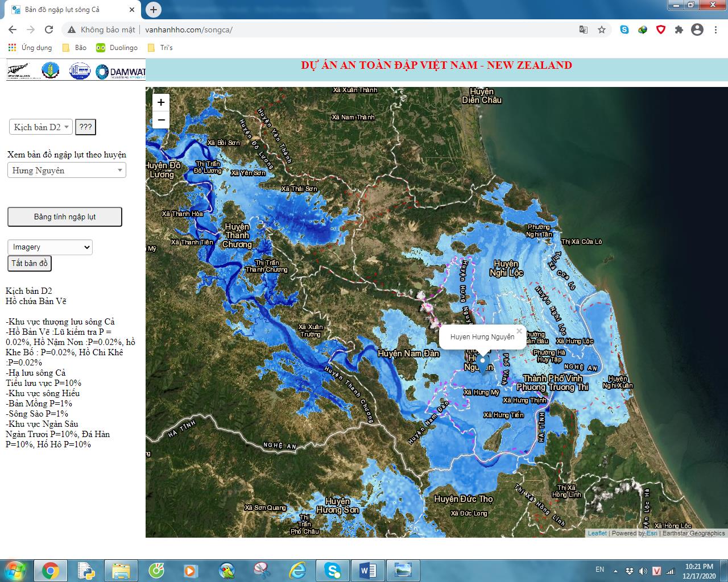Open the browser extensions puzzle icon
Image resolution: width=728 pixels, height=582 pixels.
[x=679, y=30]
